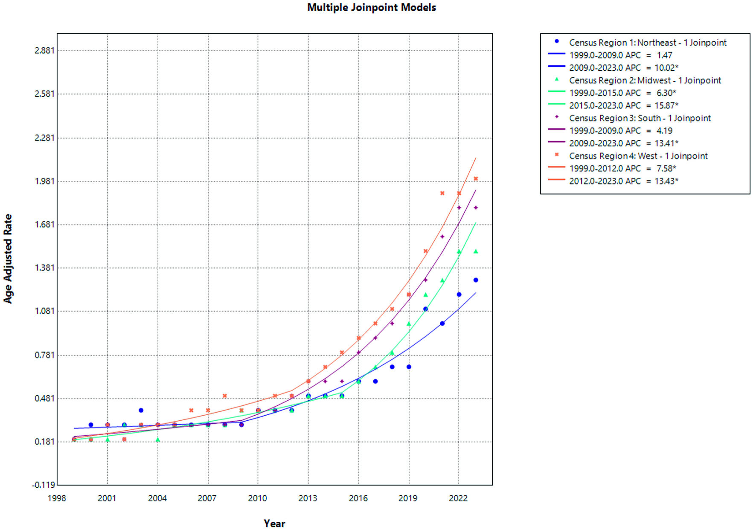Click the 2.881 tick label on y-axis
Viewport: 756px width, 532px height.
pyautogui.click(x=44, y=51)
